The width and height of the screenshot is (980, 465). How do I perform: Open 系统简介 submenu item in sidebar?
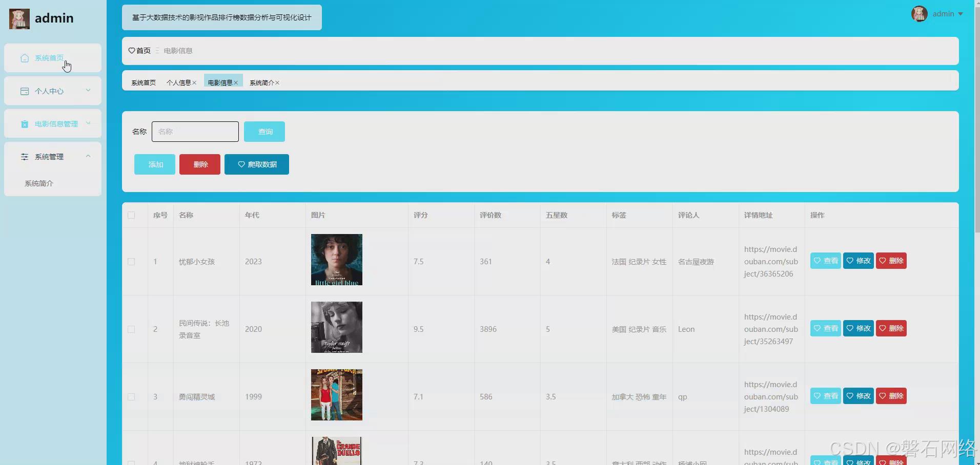(x=39, y=183)
